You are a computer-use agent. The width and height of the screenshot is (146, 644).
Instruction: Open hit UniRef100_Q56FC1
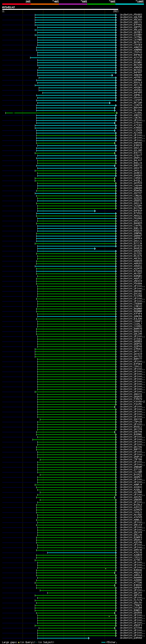pos(131,158)
